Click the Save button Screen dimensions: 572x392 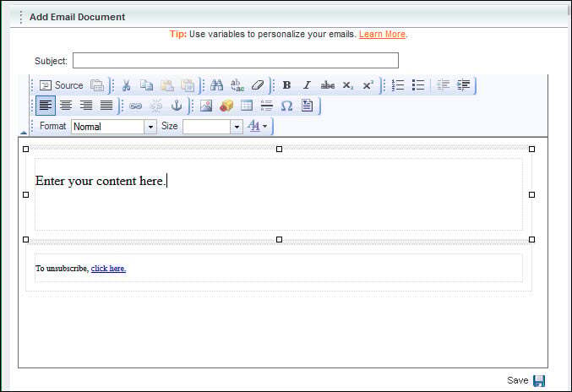(526, 380)
